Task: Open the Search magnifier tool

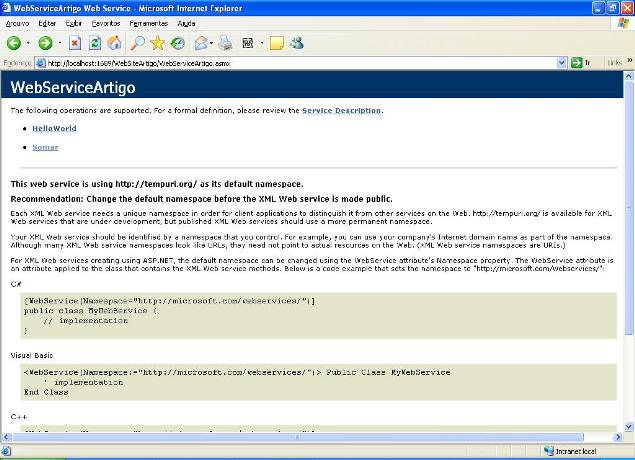Action: 138,43
